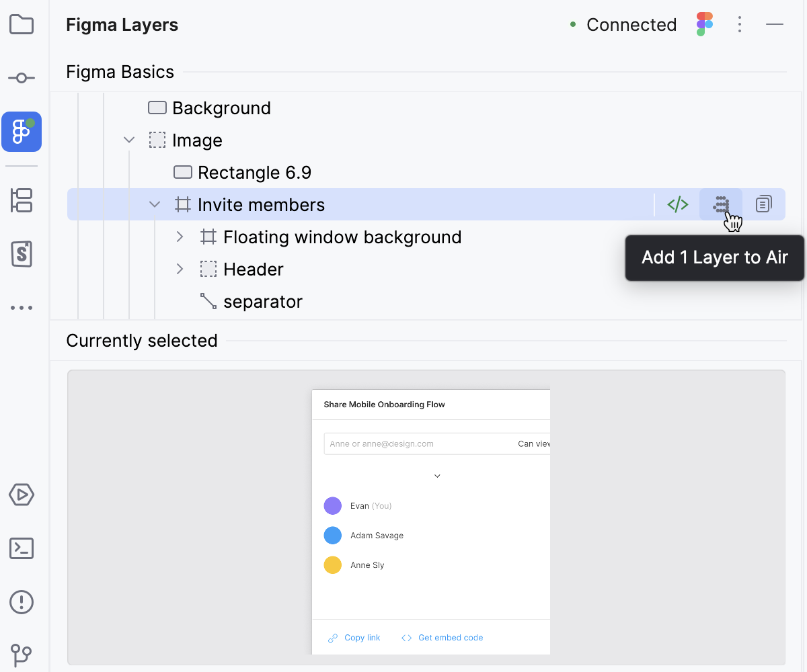Expand the Header layer group
This screenshot has width=807, height=672.
click(180, 269)
